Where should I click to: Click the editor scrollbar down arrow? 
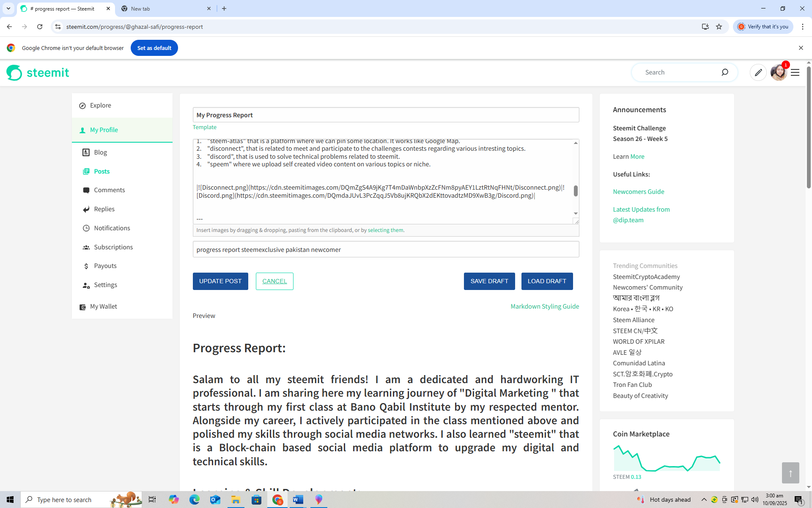click(576, 213)
